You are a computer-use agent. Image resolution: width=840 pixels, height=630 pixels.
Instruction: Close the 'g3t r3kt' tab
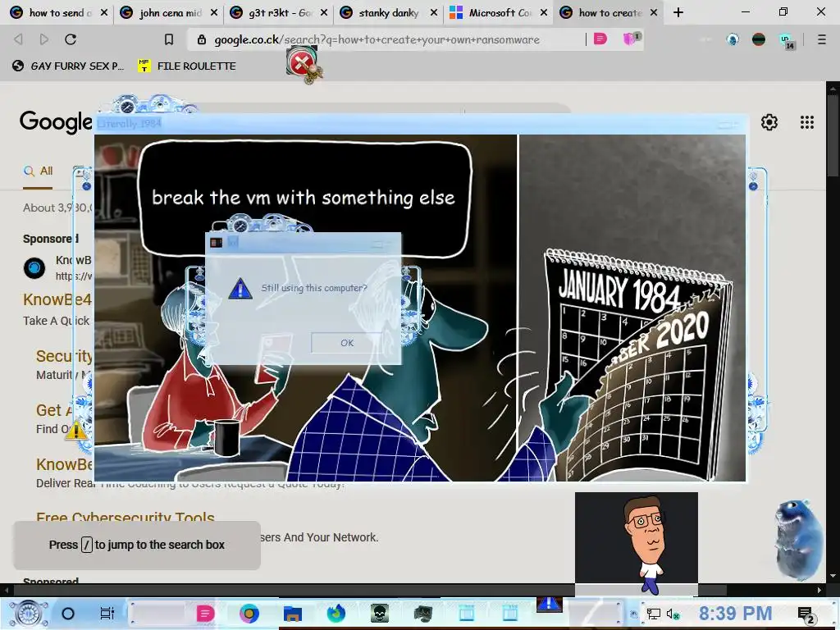(323, 12)
